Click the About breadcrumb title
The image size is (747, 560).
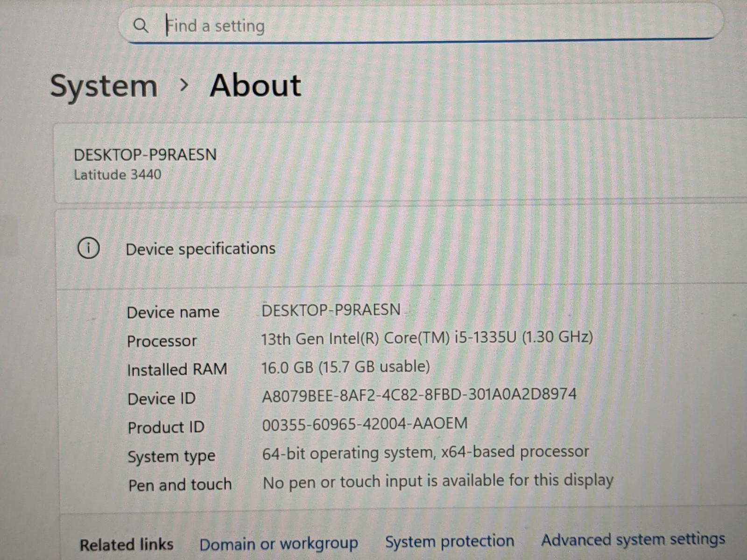255,85
